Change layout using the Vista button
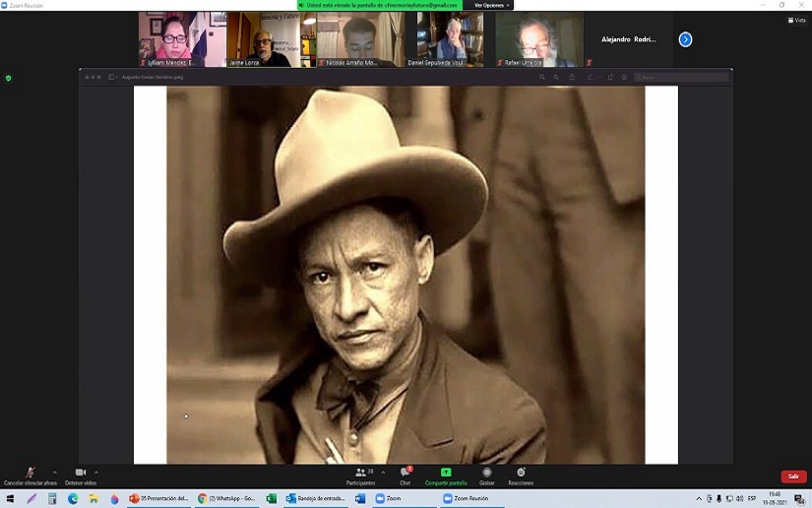Viewport: 812px width, 508px height. [x=797, y=20]
